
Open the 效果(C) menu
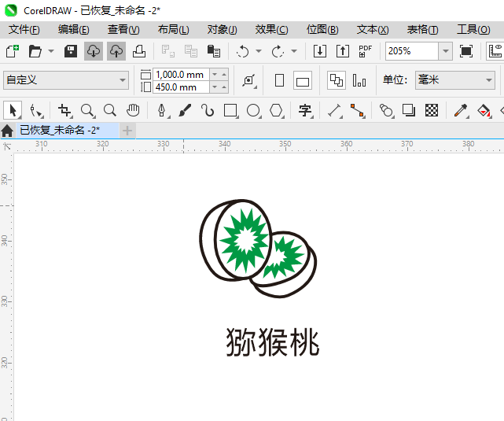click(271, 30)
